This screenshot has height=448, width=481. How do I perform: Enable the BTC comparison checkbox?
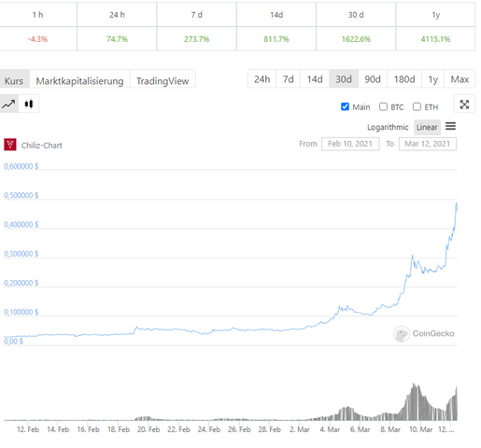point(383,106)
